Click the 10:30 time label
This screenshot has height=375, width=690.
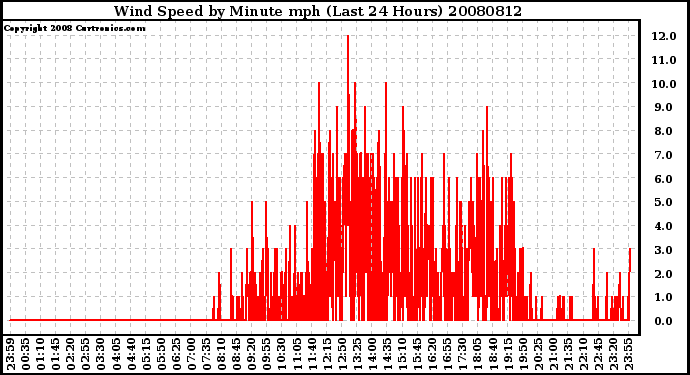coord(281,355)
